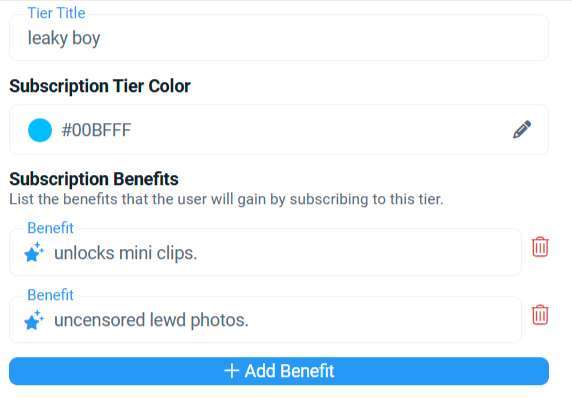
Task: Click the pencil edit color icon
Action: click(x=522, y=130)
